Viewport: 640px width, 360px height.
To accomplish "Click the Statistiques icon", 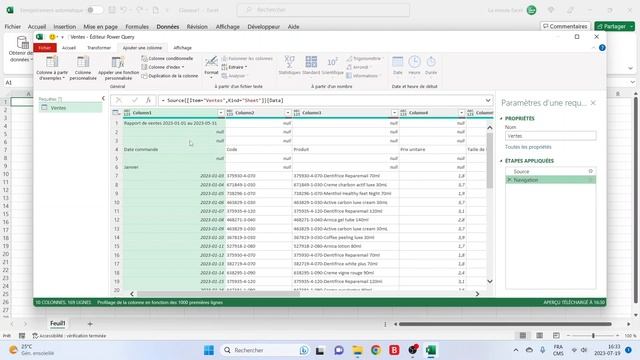I will point(289,62).
